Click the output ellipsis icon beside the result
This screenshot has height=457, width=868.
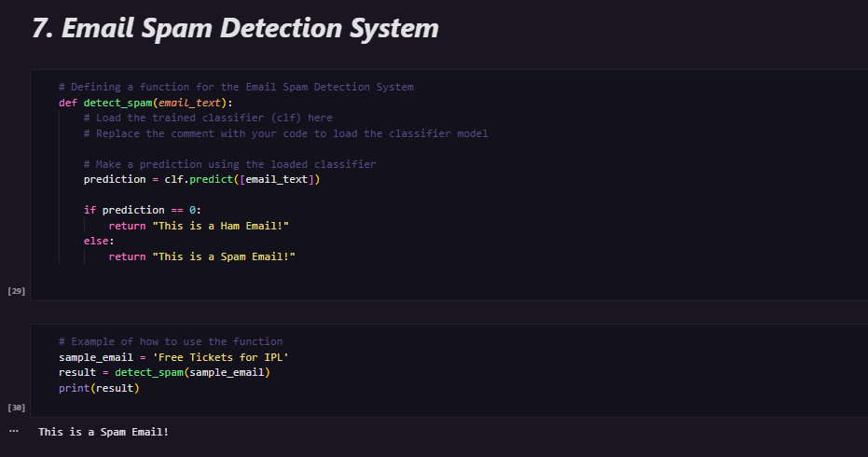click(13, 432)
